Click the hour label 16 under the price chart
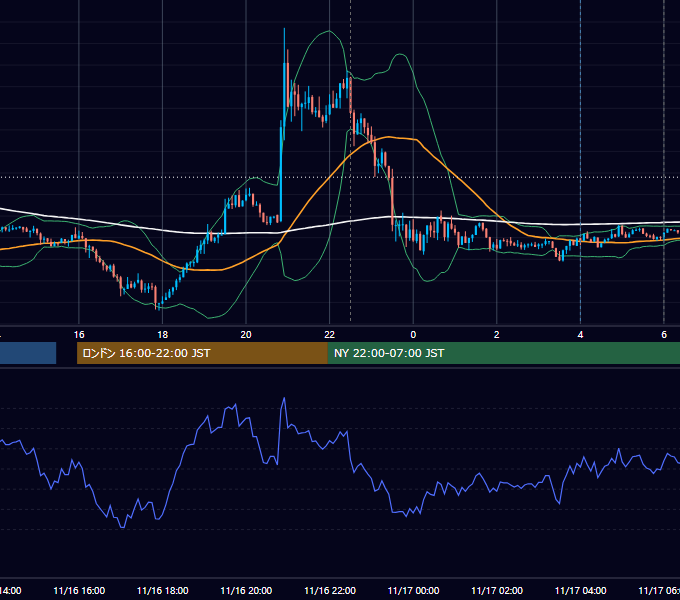The image size is (680, 600). pyautogui.click(x=79, y=335)
